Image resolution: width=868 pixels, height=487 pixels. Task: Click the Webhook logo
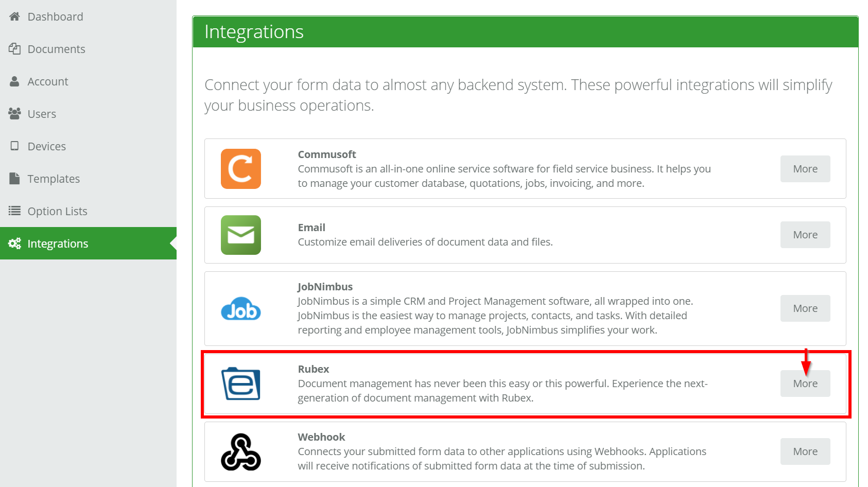pos(241,451)
